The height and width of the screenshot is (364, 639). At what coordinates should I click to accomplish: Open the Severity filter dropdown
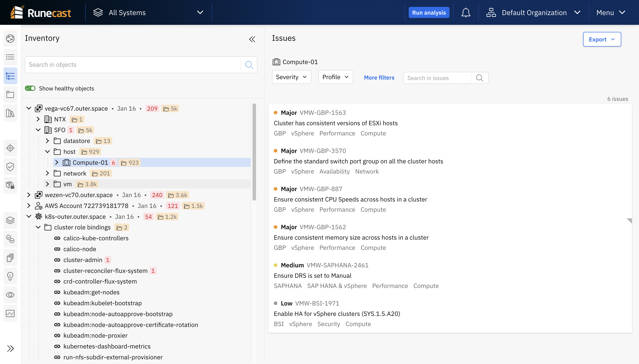click(291, 77)
